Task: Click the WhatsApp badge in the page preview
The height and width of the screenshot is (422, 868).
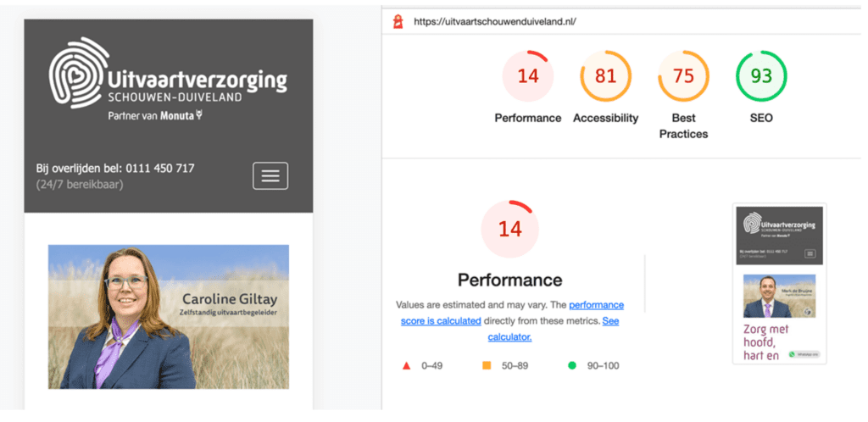Action: 804,353
